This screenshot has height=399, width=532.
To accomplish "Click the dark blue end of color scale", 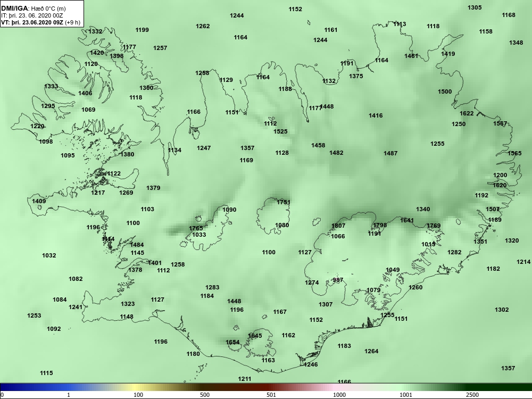I will (7, 387).
